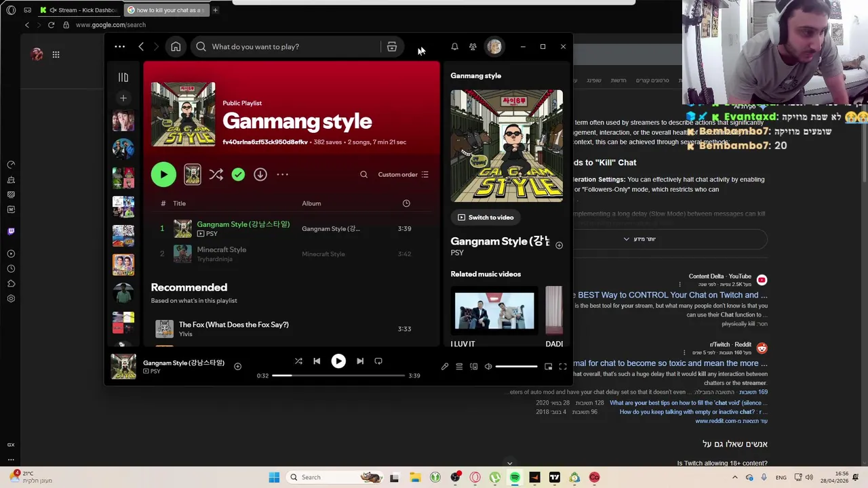This screenshot has width=868, height=488.
Task: Select Gangnam Style track row
Action: point(292,229)
